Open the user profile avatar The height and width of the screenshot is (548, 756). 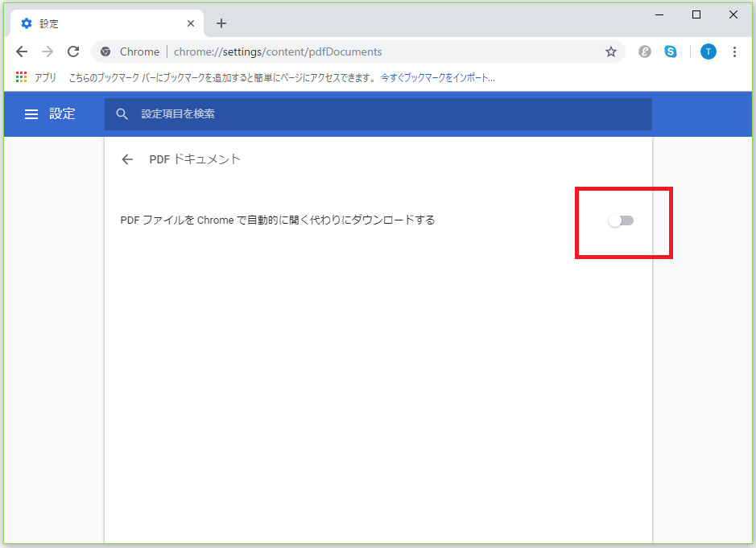(x=708, y=52)
